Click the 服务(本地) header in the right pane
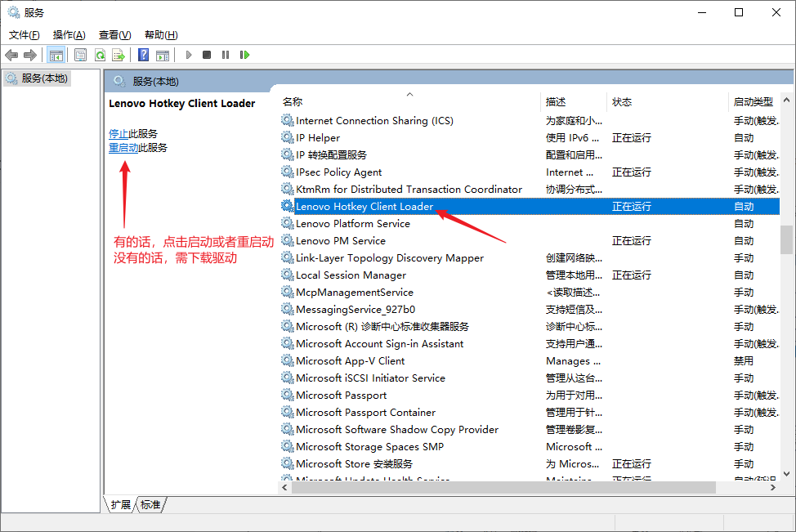Screen dimensions: 796x532 tap(155, 81)
